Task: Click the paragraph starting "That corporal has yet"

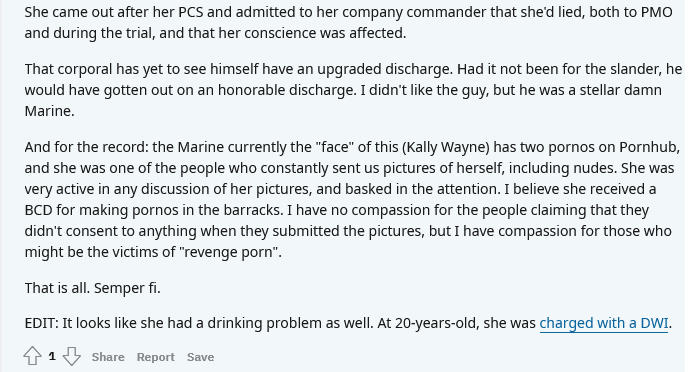Action: (x=353, y=90)
